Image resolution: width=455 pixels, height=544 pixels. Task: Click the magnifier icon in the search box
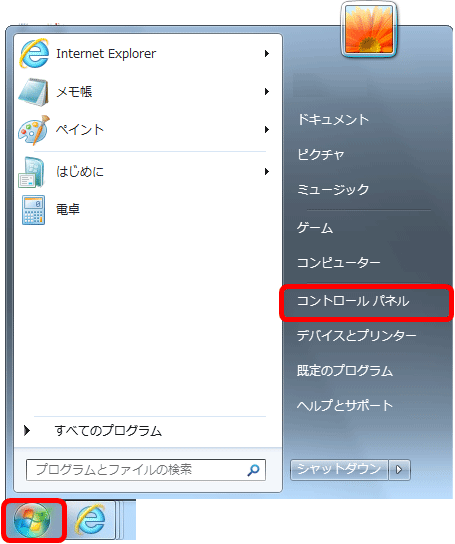253,470
